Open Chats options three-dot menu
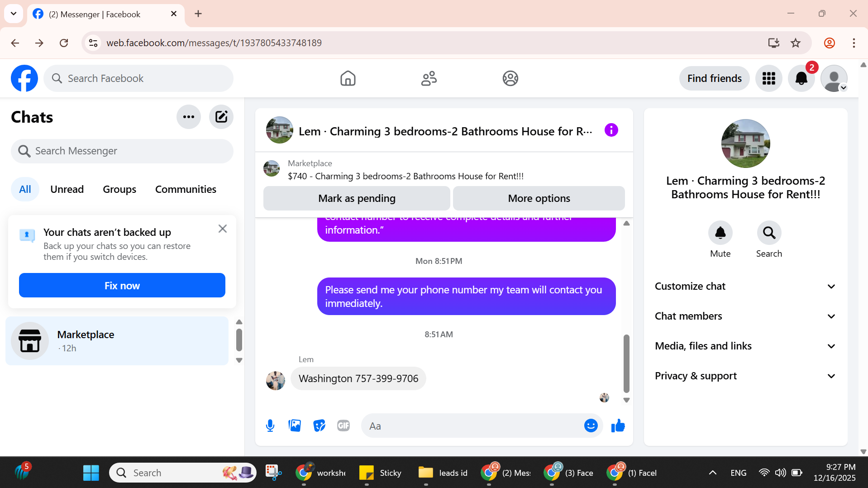 (189, 117)
